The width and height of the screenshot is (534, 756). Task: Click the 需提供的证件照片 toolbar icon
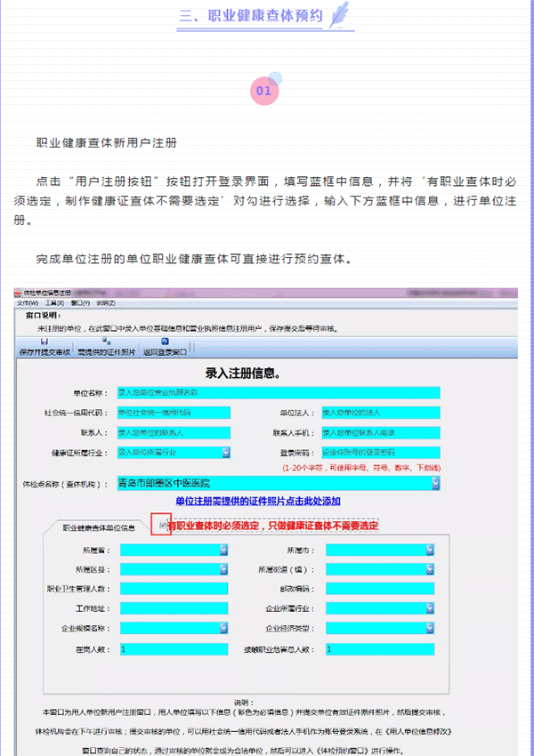click(107, 342)
